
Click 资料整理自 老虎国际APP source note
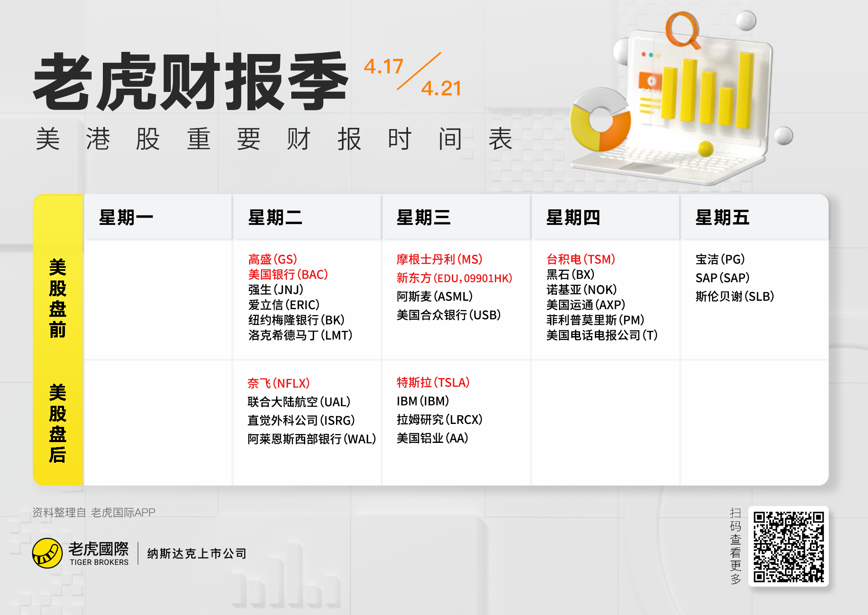pos(94,512)
